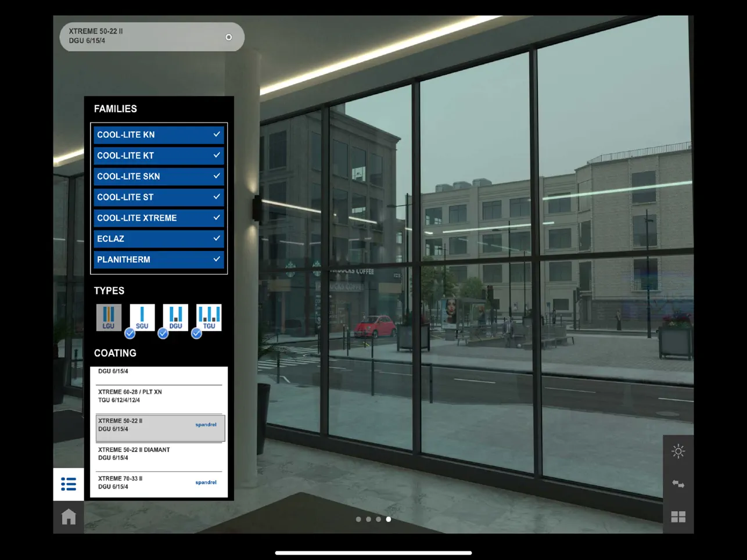Open the lighting settings via sun icon

pos(678,451)
